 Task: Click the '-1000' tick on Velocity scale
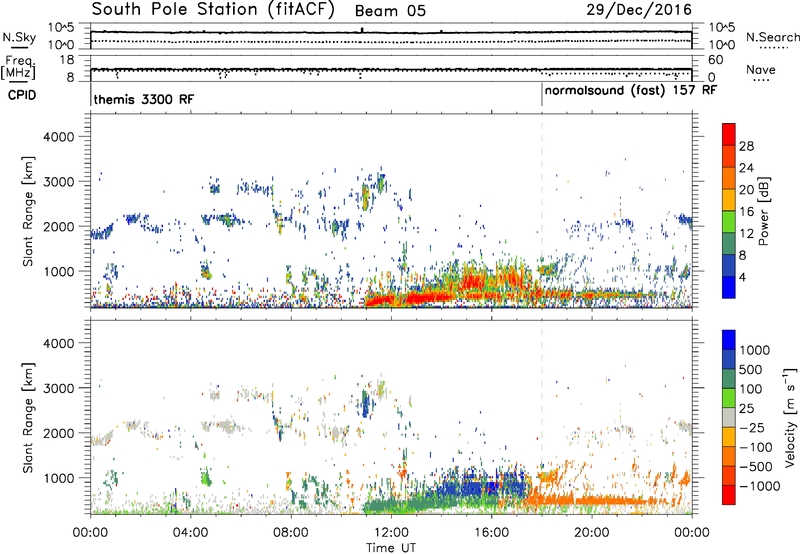click(x=759, y=486)
